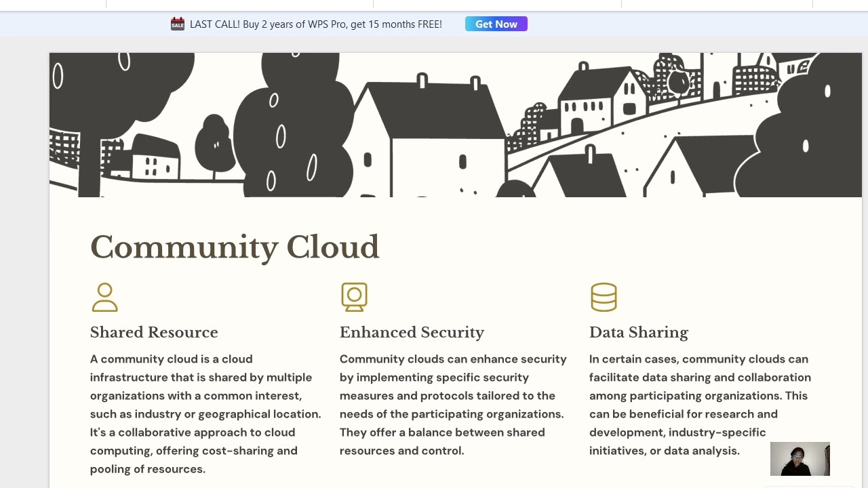Click paragraph starting 'In certain cases, community clouds'
The image size is (868, 488).
pyautogui.click(x=700, y=405)
